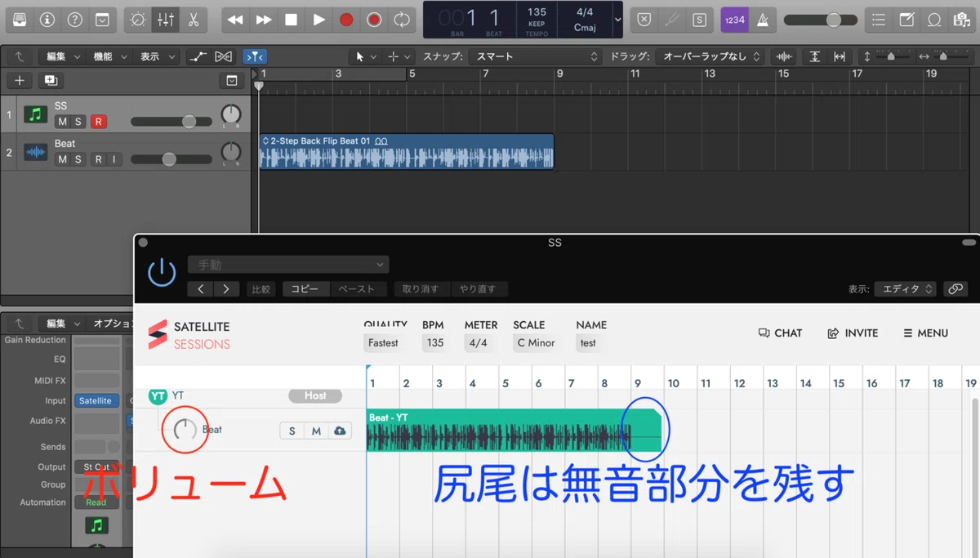Click the Capture Recording ringed button
The width and height of the screenshot is (980, 558).
point(374,19)
